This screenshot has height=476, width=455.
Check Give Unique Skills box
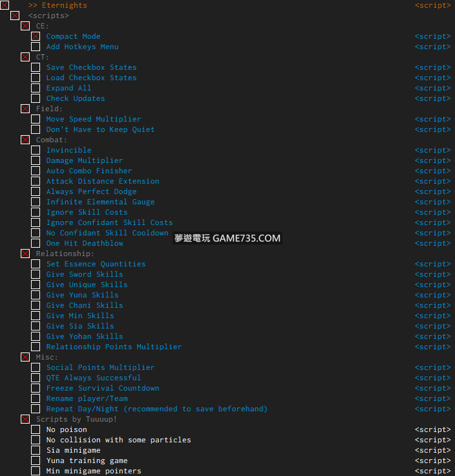pos(36,285)
